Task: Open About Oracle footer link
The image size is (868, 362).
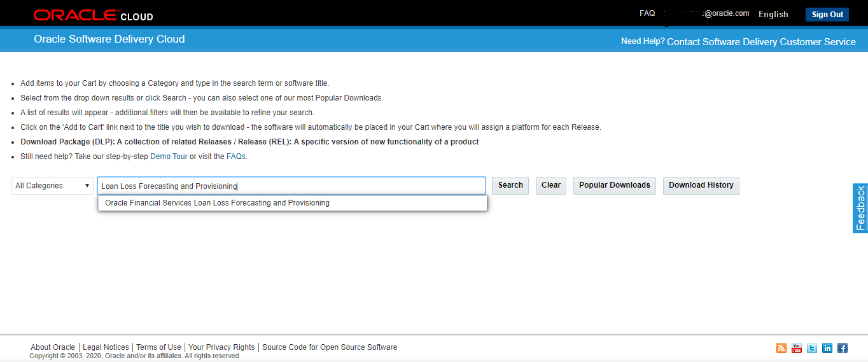Action: click(x=53, y=347)
